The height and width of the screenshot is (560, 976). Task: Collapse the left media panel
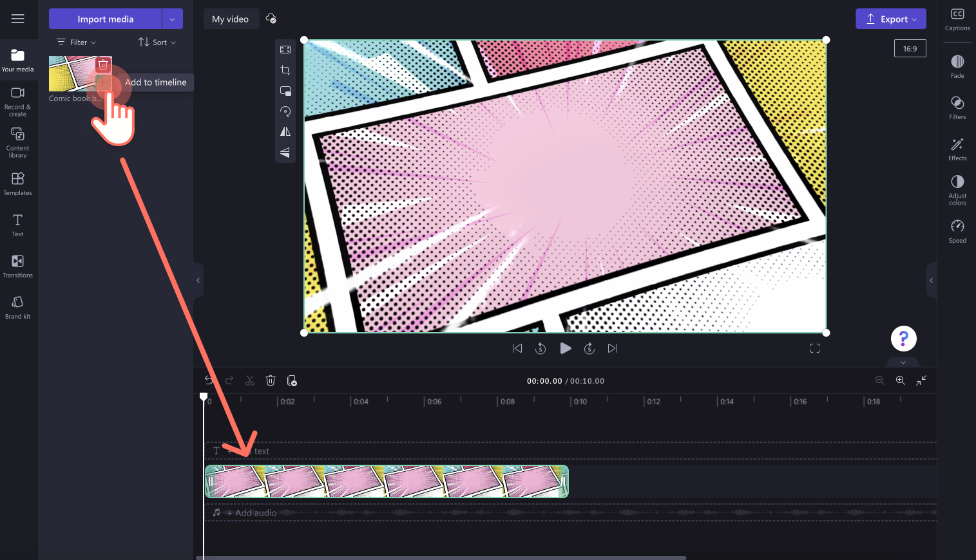coord(198,280)
